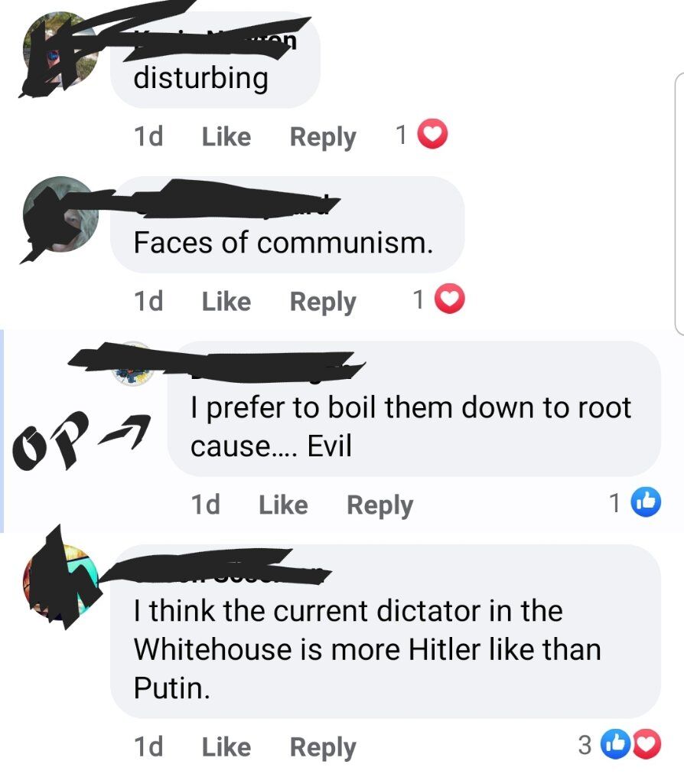Like the 'boil them down' reply
The height and width of the screenshot is (784, 684).
(283, 505)
